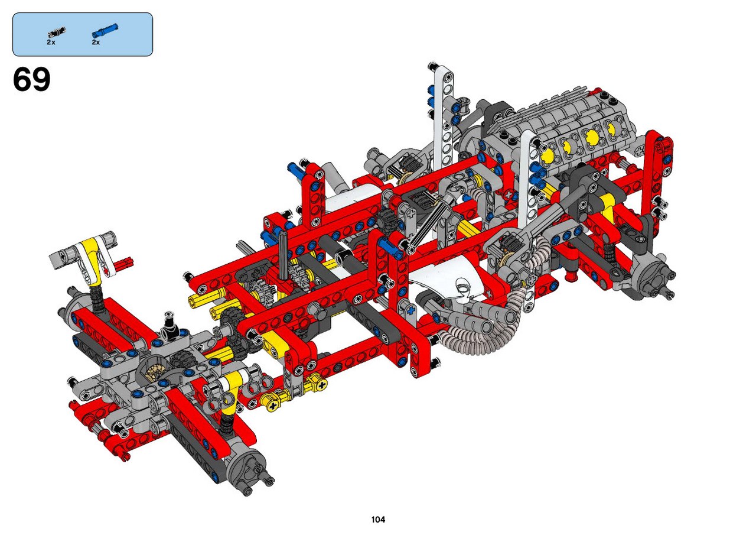Image resolution: width=756 pixels, height=535 pixels.
Task: Click the blue long pin part icon
Action: click(x=105, y=31)
